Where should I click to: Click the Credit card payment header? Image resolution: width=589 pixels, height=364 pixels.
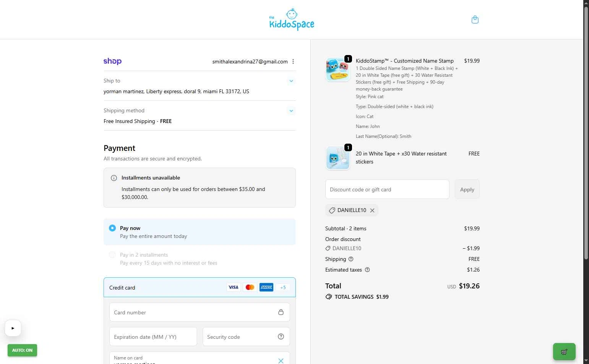tap(200, 287)
